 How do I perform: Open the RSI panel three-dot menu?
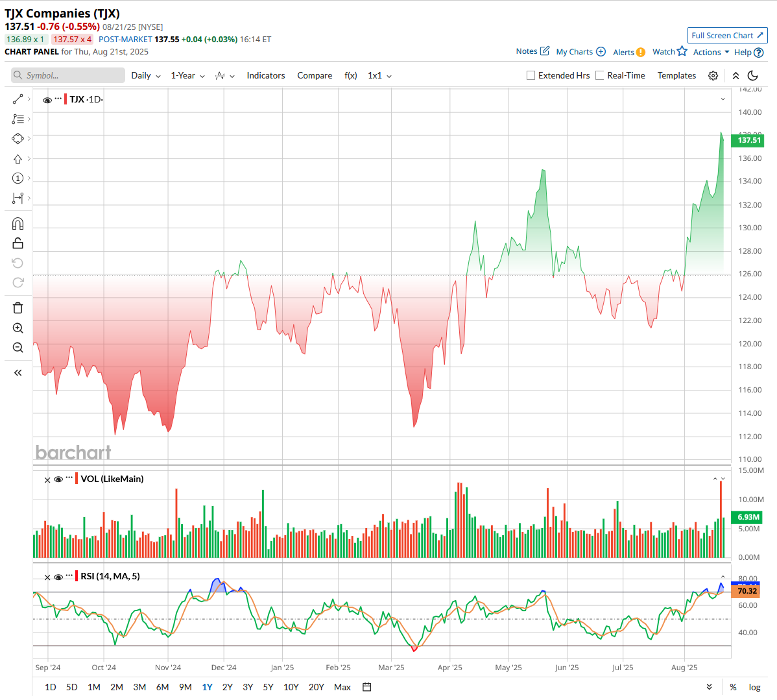pyautogui.click(x=69, y=575)
